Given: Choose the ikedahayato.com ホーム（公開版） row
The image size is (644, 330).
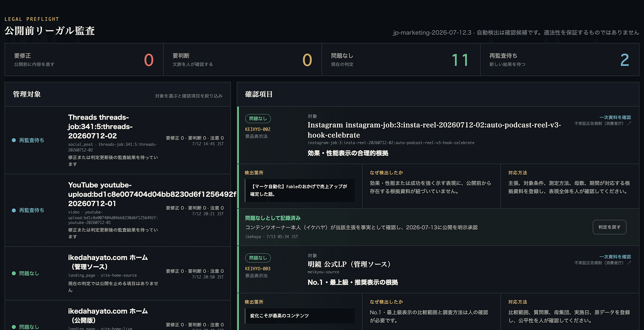Looking at the screenshot, I should [118, 315].
